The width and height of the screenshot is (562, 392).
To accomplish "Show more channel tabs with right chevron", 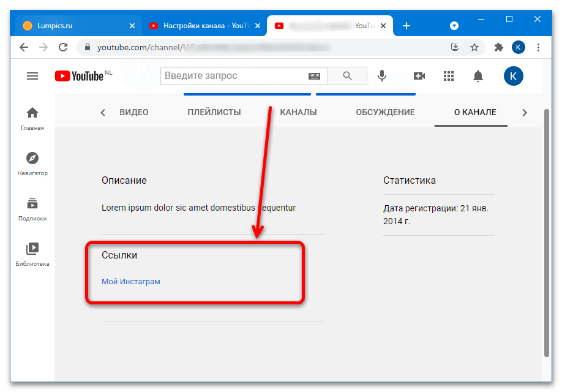I will tap(525, 113).
